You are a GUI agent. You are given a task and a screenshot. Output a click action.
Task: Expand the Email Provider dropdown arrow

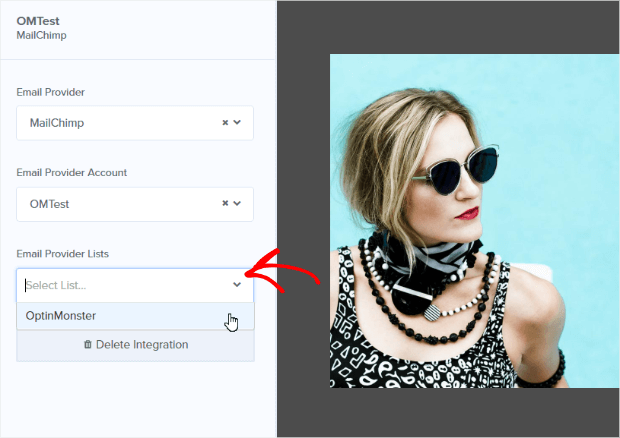pos(237,123)
